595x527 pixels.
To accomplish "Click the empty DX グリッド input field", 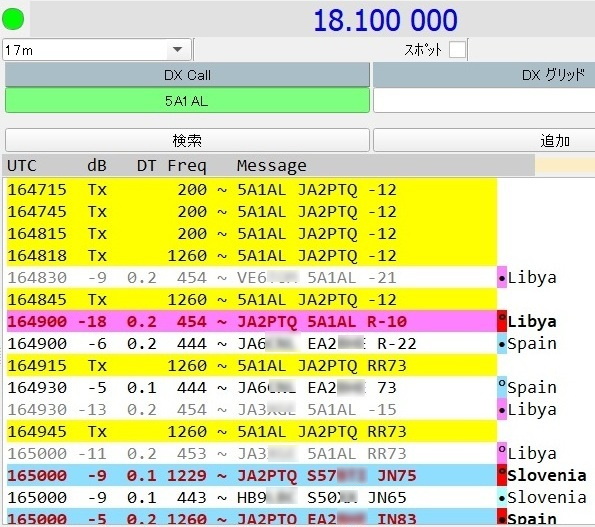I will click(x=484, y=101).
